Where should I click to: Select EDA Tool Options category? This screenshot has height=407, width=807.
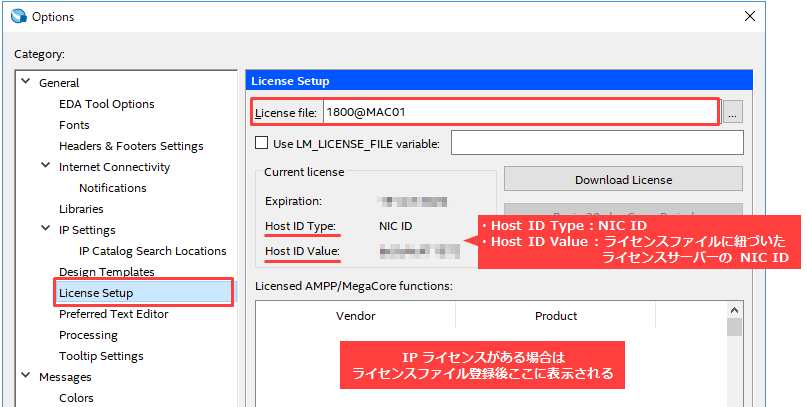pyautogui.click(x=107, y=104)
